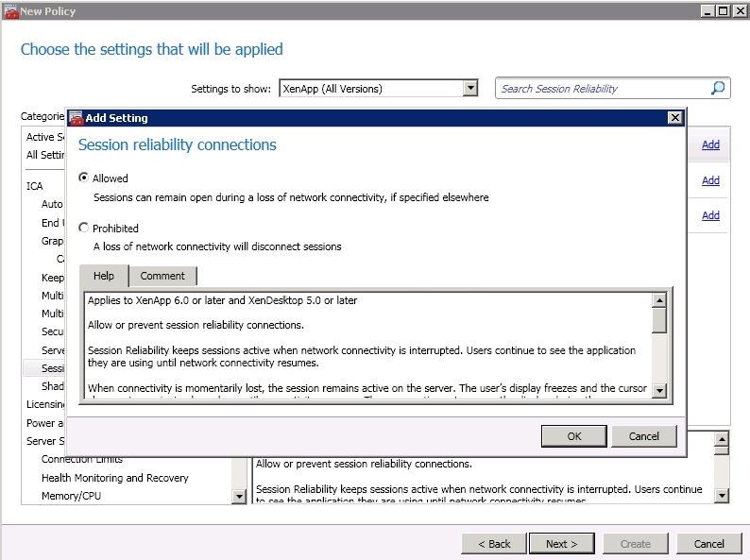The image size is (750, 560).
Task: Cancel the Add Setting dialog
Action: tap(644, 436)
